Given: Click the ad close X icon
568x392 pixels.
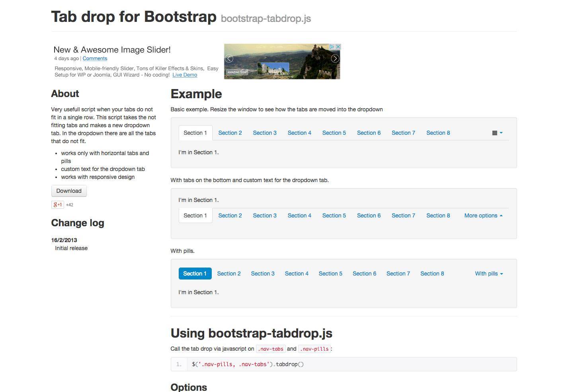Looking at the screenshot, I should tap(338, 47).
